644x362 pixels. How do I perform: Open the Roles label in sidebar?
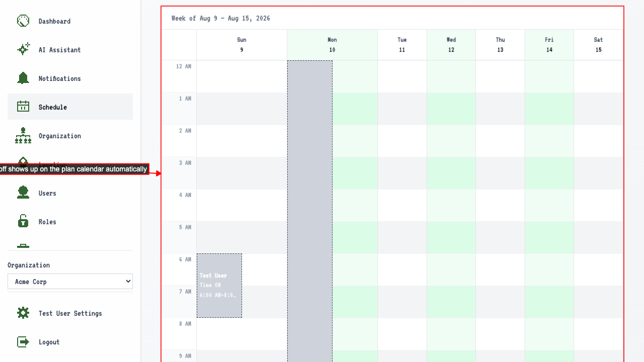pos(47,222)
